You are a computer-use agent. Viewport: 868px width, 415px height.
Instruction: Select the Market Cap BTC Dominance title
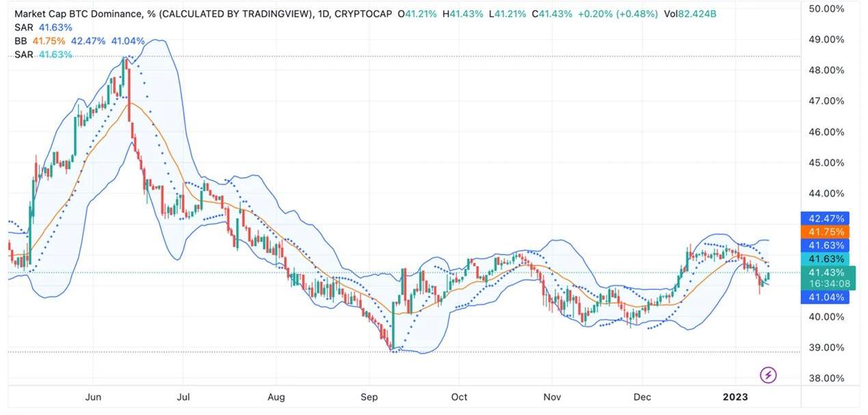coord(79,14)
